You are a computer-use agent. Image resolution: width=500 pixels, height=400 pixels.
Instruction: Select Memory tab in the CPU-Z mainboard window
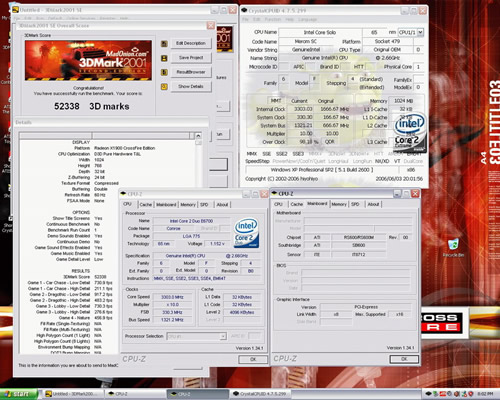339,204
